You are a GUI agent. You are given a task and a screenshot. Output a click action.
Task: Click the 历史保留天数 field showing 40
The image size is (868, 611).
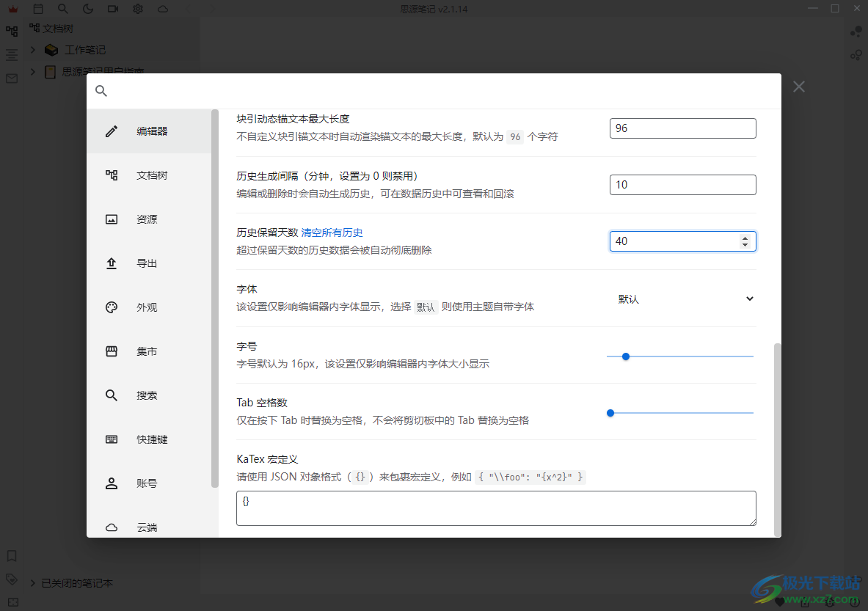point(683,241)
